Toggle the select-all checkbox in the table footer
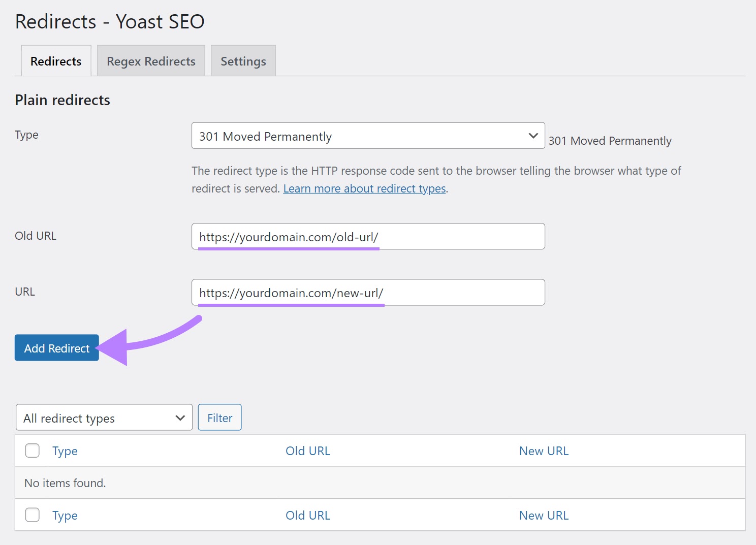 click(x=32, y=515)
